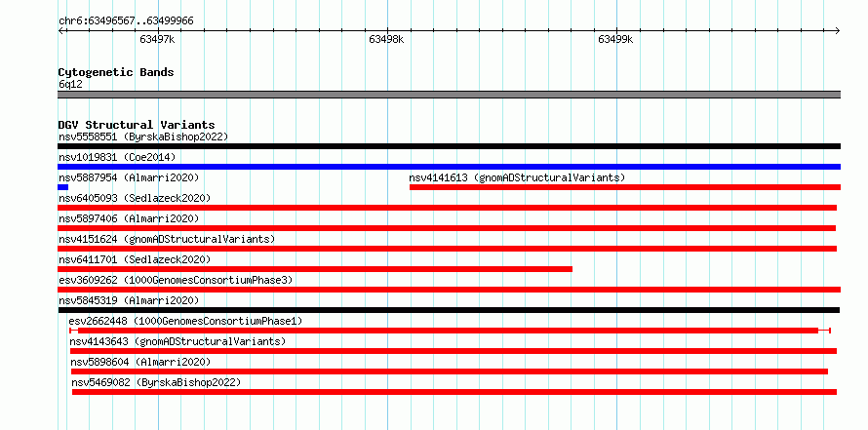Select the red esv2662448 variant bar
This screenshot has height=430, width=868.
tap(450, 331)
